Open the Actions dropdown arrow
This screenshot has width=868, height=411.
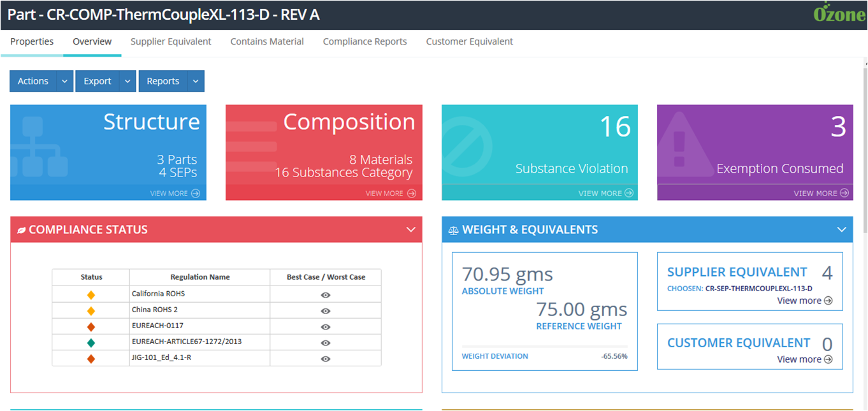pyautogui.click(x=65, y=82)
